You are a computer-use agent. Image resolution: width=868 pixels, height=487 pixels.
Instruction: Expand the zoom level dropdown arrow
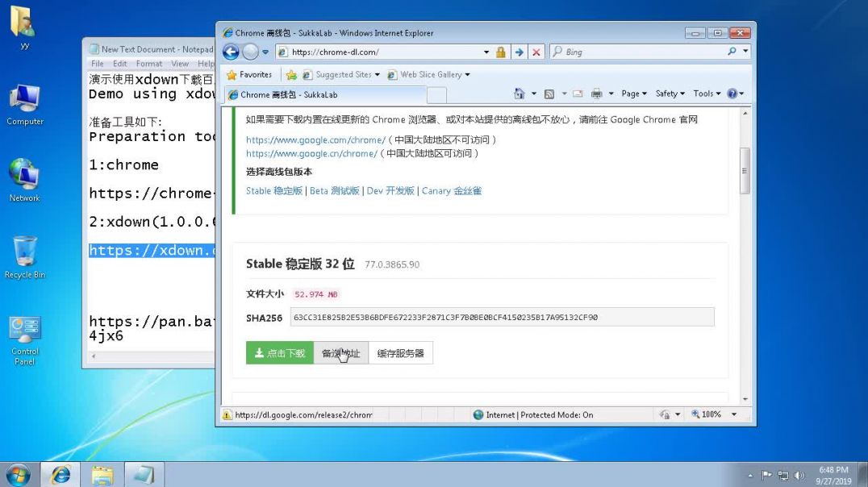coord(734,414)
